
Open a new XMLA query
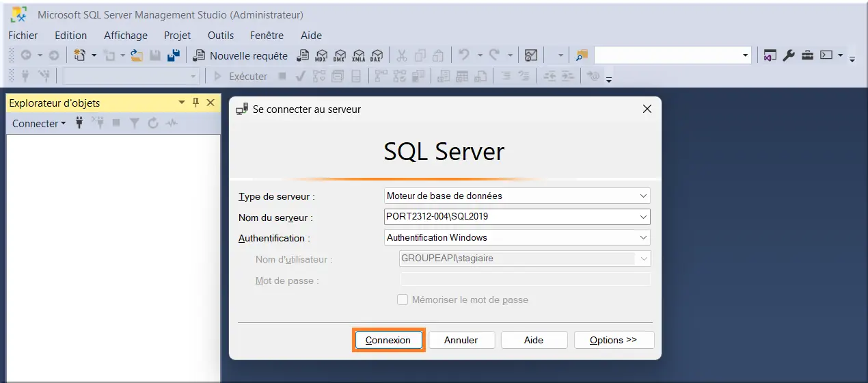tap(358, 55)
